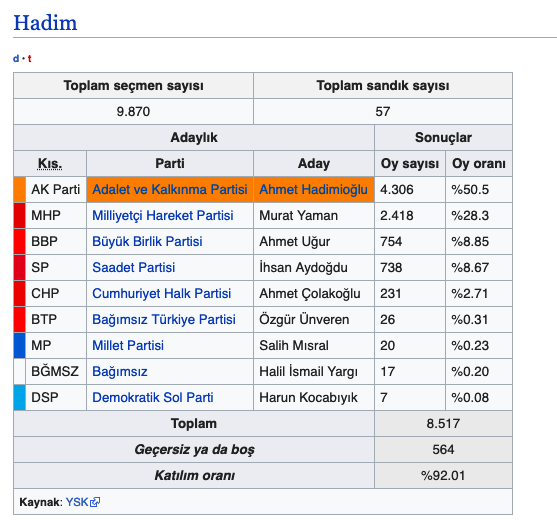The width and height of the screenshot is (557, 531).
Task: Click the red 't' template talk link
Action: 29,58
